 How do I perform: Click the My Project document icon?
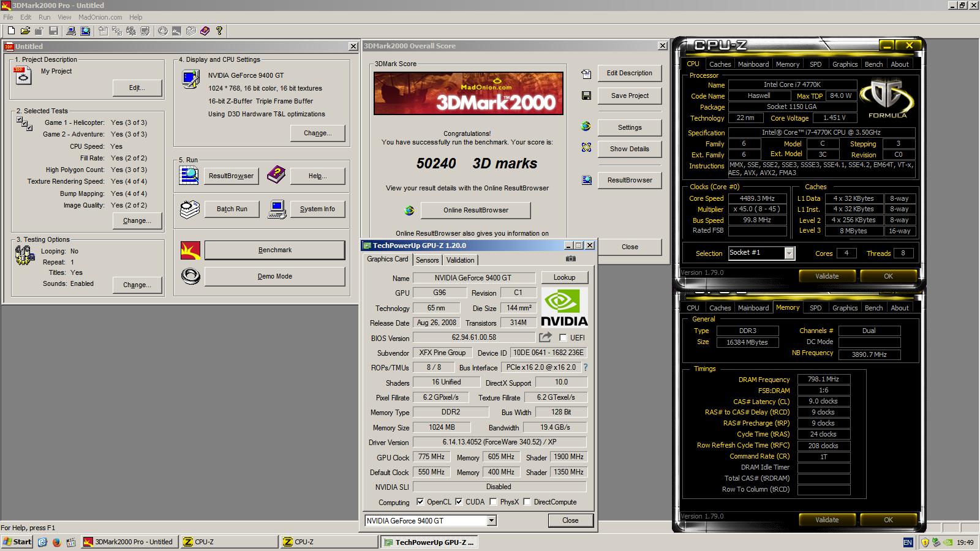coord(23,77)
